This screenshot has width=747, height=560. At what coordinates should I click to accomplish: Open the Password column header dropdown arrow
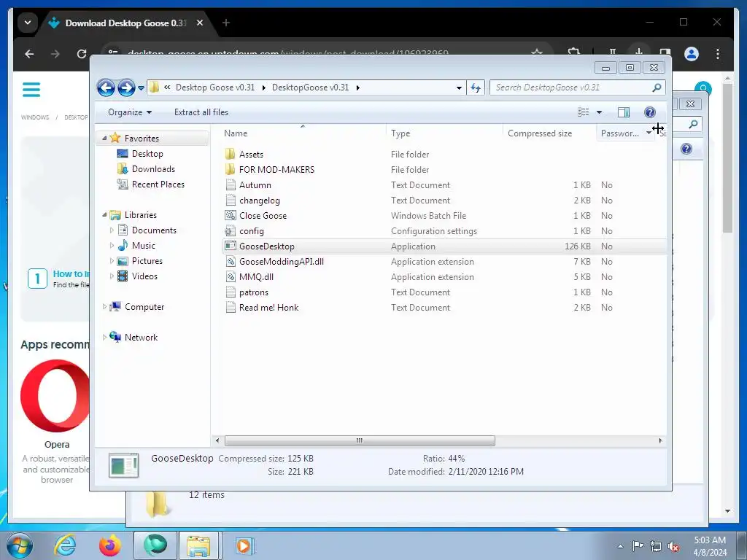coord(649,133)
